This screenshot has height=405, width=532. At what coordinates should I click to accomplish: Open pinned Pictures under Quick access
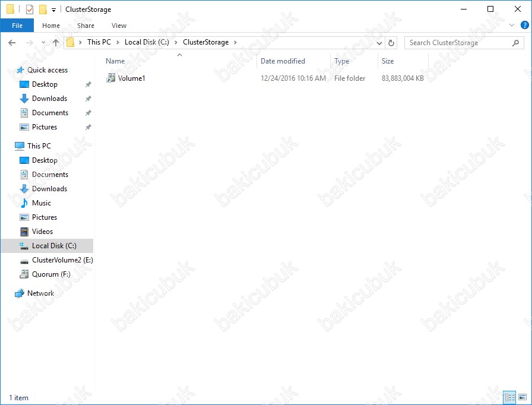45,127
